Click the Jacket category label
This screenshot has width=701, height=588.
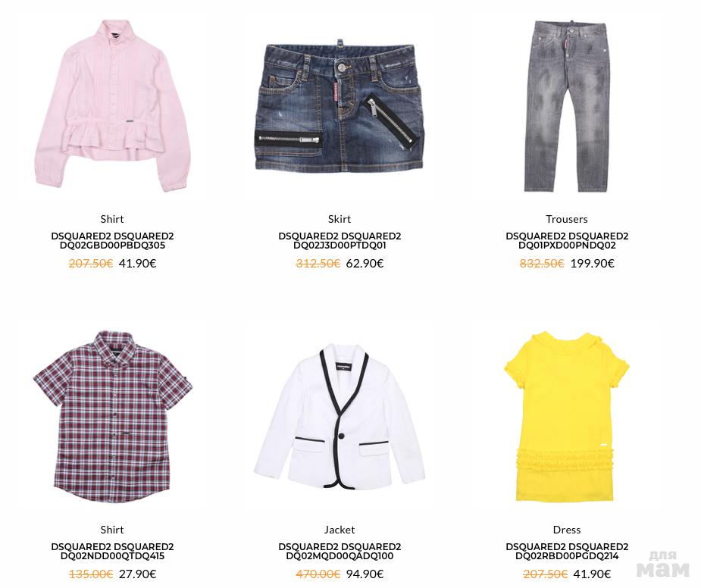coord(340,530)
